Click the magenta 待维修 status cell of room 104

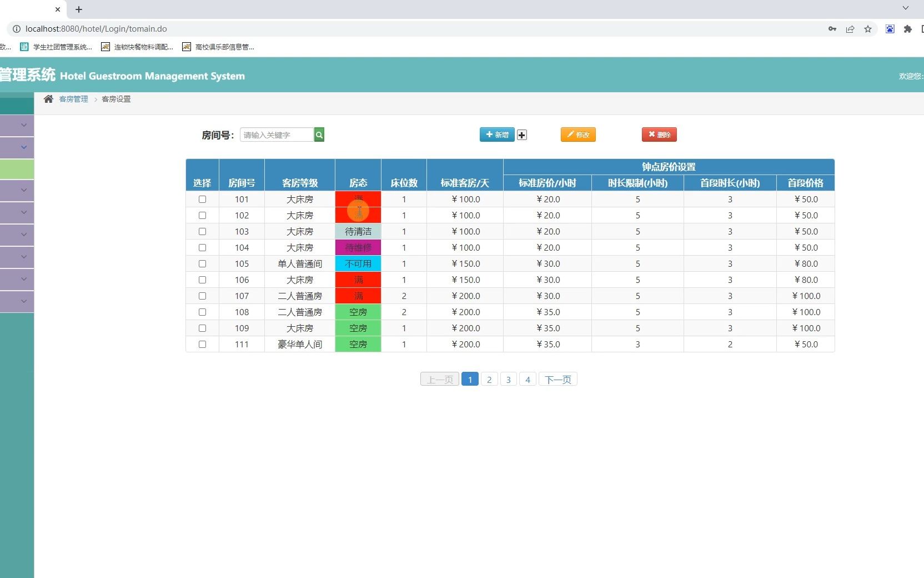(358, 247)
